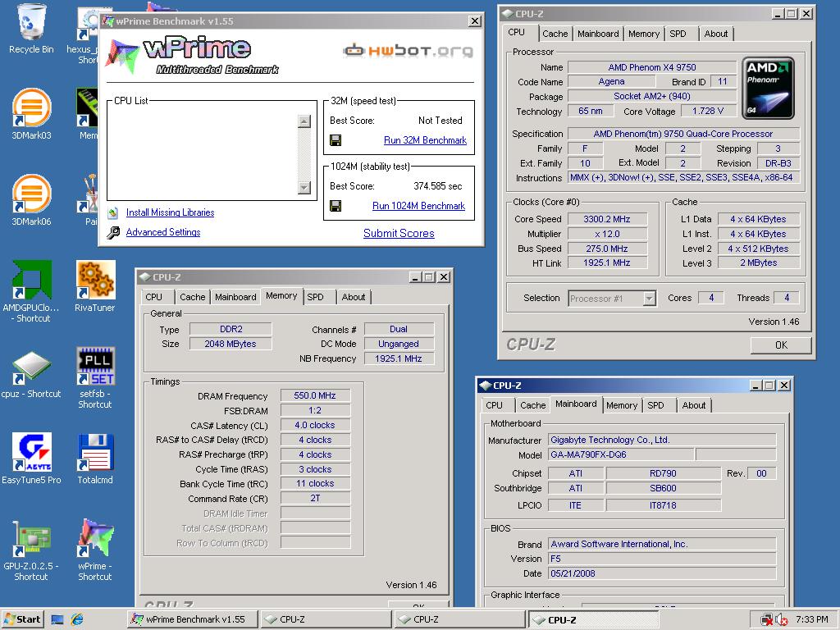Screen dimensions: 840x630
Task: Click the volume tray icon
Action: point(782,620)
